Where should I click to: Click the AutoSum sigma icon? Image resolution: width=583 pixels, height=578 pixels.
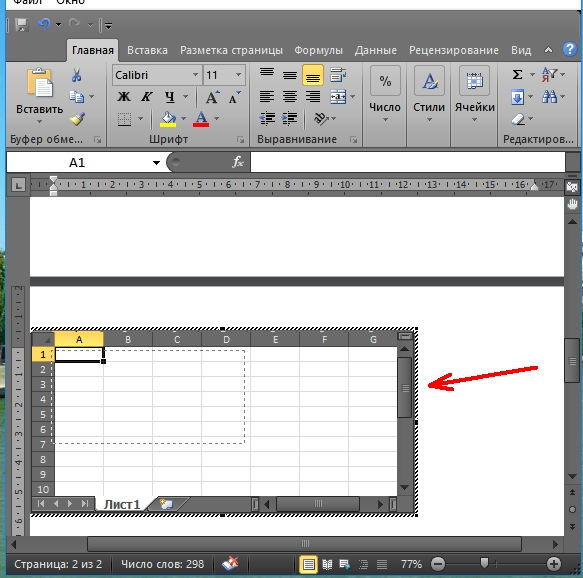(x=517, y=75)
